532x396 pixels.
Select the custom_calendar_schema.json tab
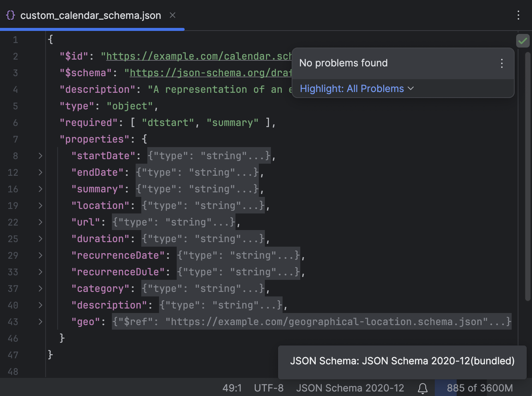[x=90, y=15]
